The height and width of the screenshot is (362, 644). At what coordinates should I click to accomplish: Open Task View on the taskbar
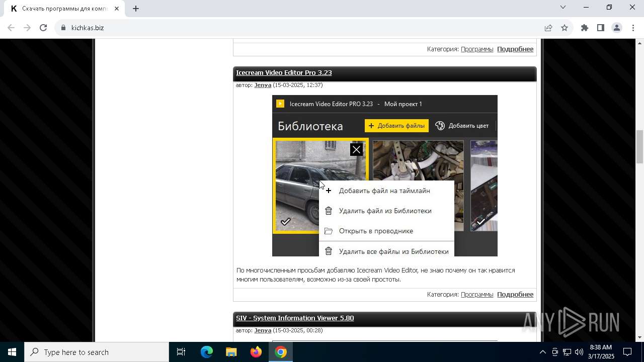point(181,352)
